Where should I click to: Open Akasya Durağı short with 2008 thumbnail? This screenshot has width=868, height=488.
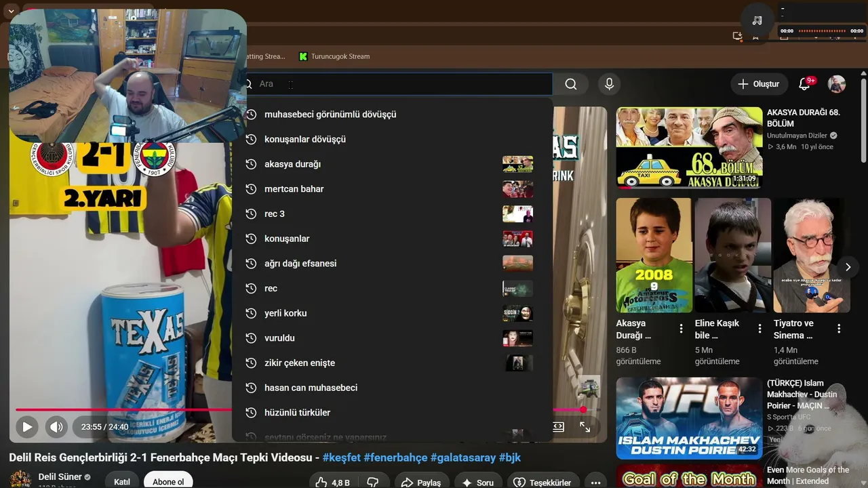click(x=654, y=255)
